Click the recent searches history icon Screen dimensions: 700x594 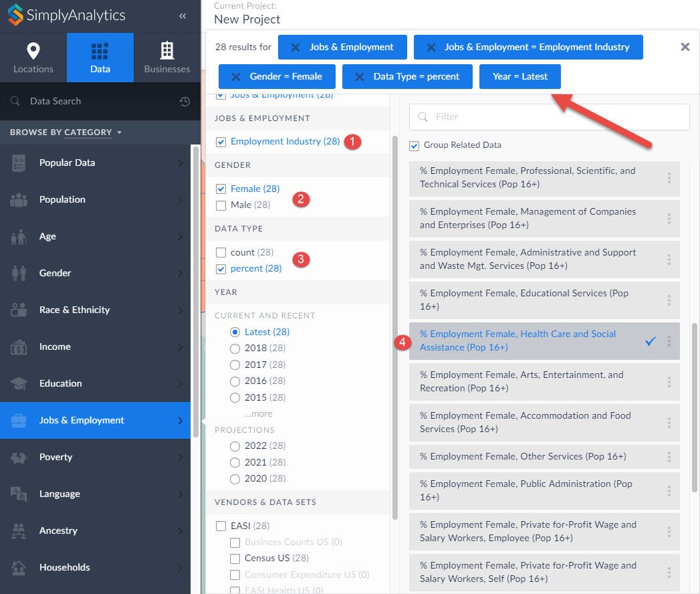(x=183, y=100)
